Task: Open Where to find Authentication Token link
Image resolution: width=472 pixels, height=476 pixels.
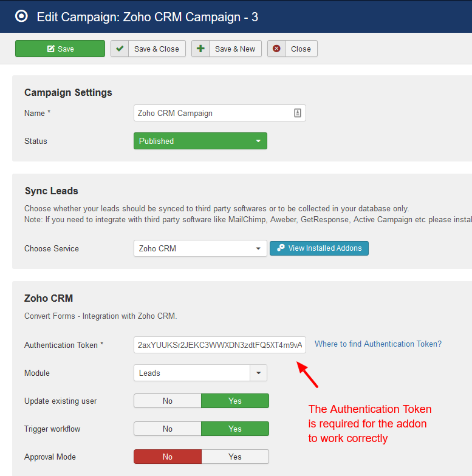Action: point(378,344)
